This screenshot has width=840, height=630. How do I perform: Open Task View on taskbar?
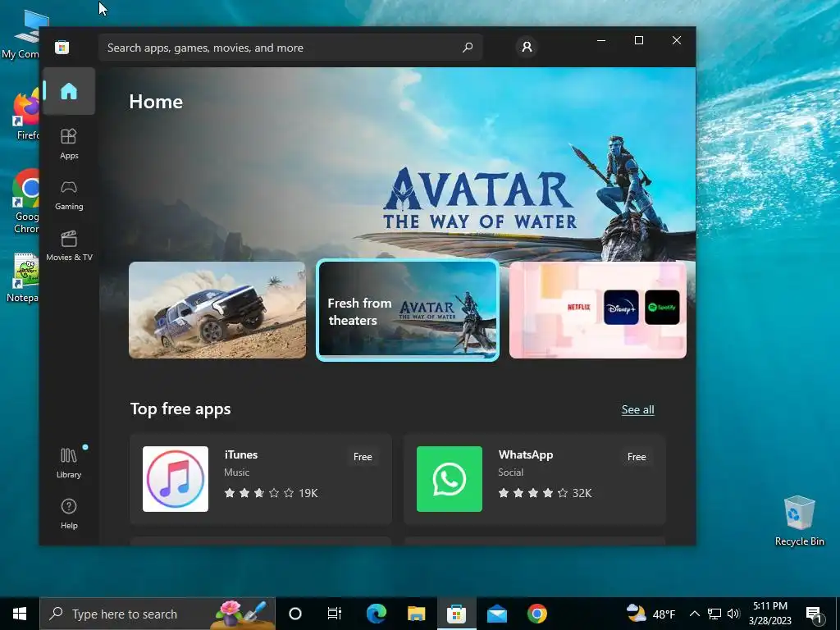pos(335,614)
